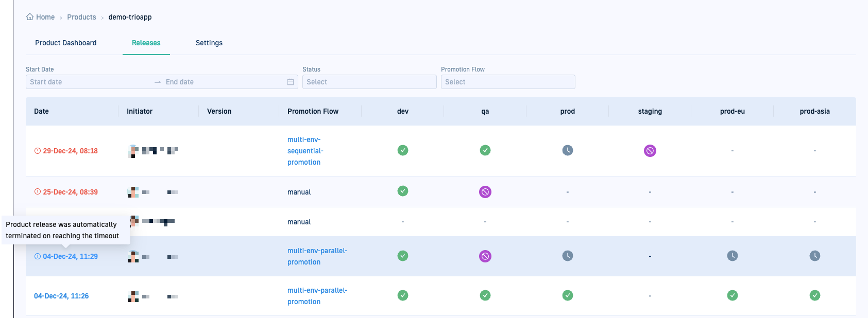The width and height of the screenshot is (868, 318).
Task: Click prod-eu success checkmark for 04-Dec-24 11:26
Action: point(732,295)
